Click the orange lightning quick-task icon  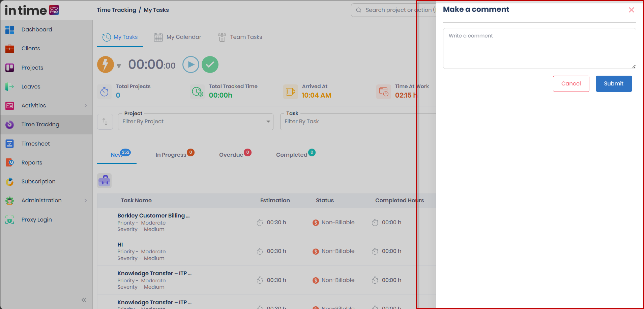[x=106, y=65]
